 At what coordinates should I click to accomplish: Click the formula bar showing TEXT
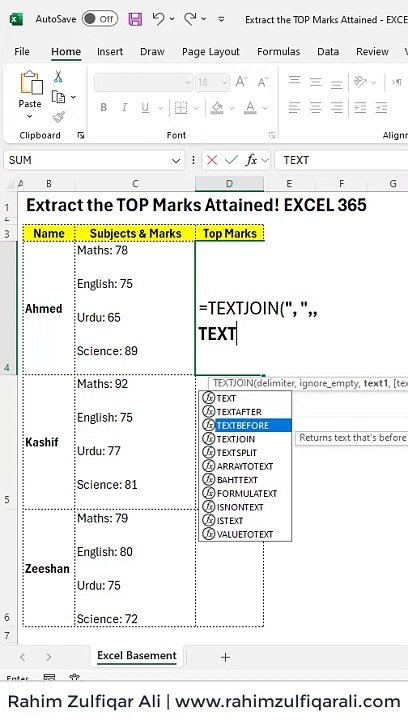pos(341,160)
